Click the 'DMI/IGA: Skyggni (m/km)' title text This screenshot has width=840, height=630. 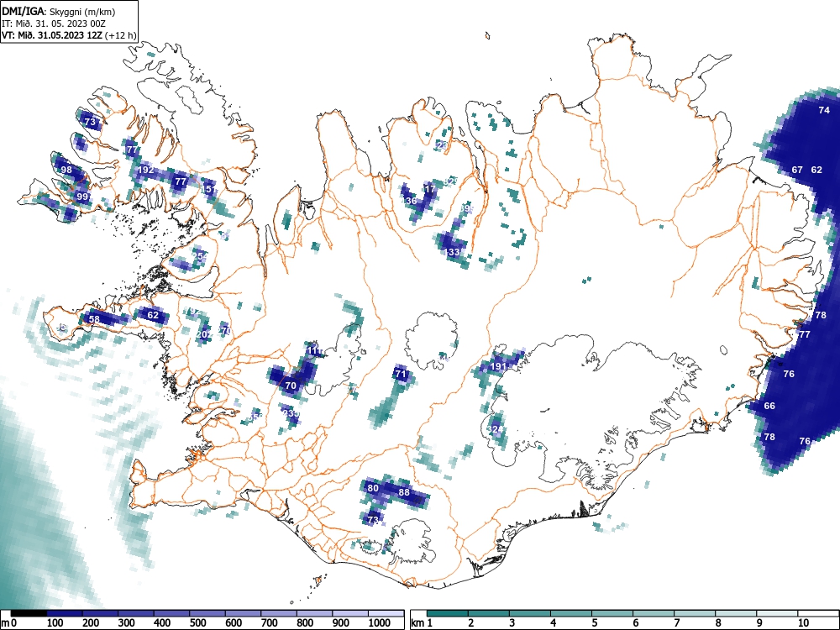59,11
